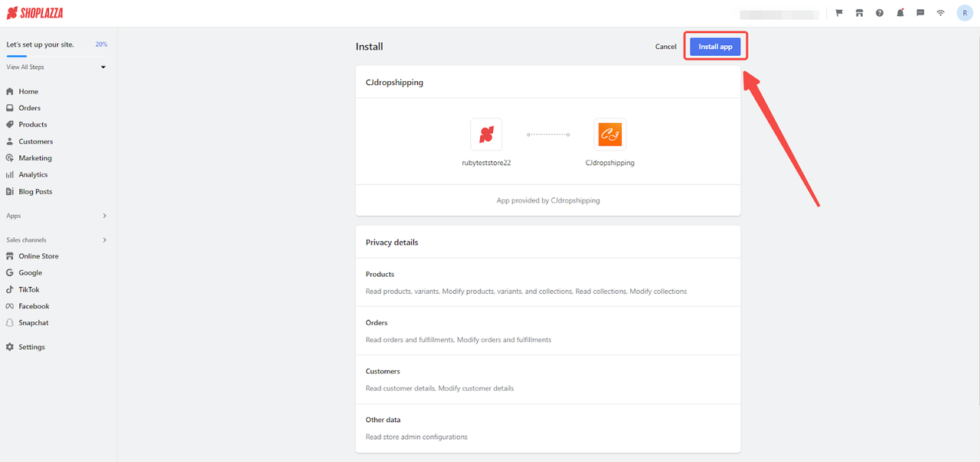Open Settings from the sidebar
Viewport: 980px width, 462px height.
tap(31, 347)
